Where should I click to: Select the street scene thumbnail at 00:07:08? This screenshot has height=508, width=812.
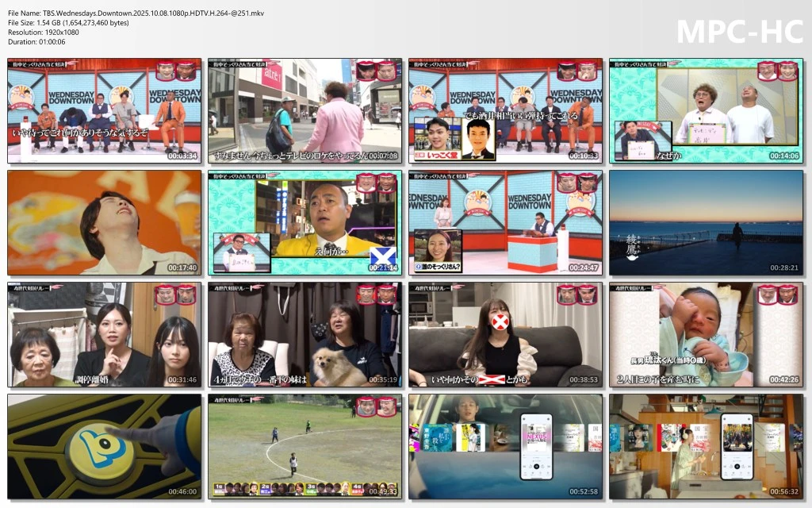pyautogui.click(x=304, y=110)
